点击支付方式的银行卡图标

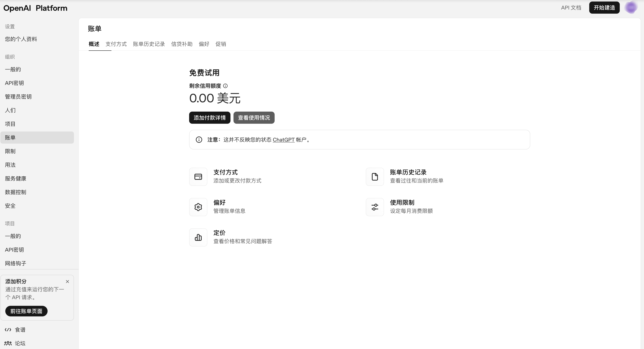(198, 177)
